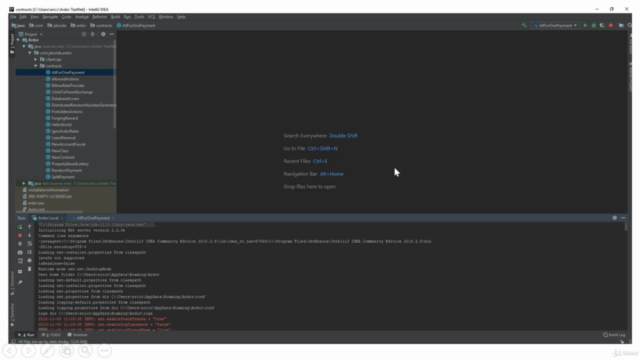
Task: Collapse the com.jelurida.ardor package
Action: tap(30, 53)
